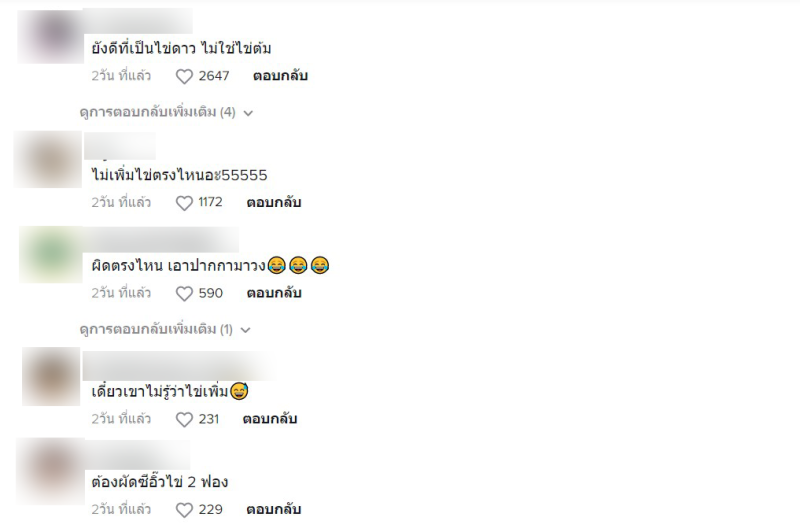This screenshot has height=532, width=800.
Task: Expand the 4 additional replies chevron
Action: tap(248, 113)
